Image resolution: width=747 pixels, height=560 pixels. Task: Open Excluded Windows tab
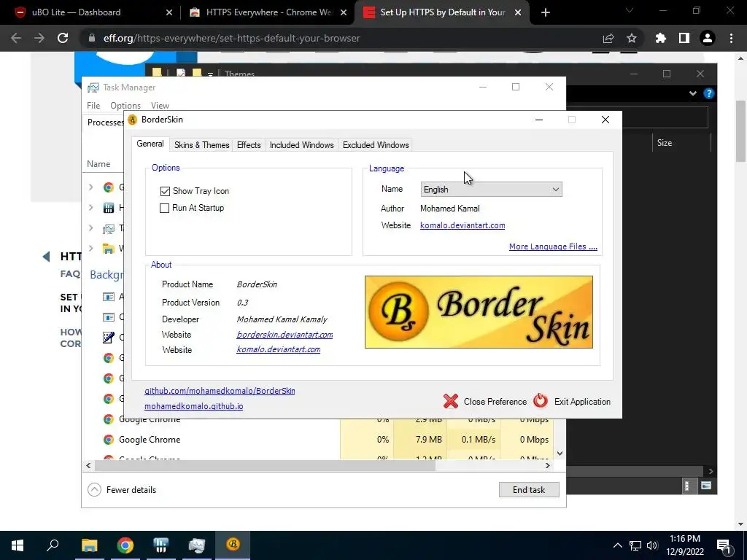coord(376,145)
